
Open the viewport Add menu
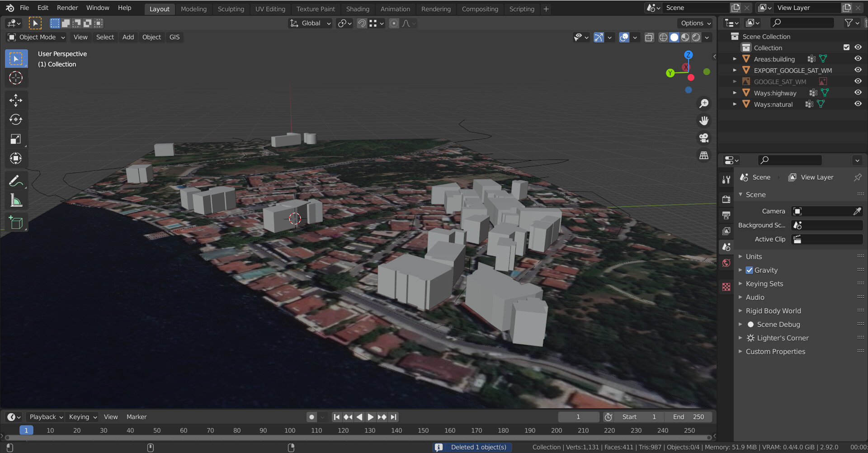pos(128,37)
